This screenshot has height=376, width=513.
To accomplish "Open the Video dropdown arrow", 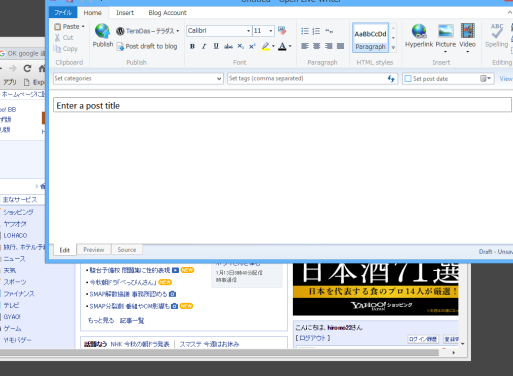I will pyautogui.click(x=468, y=52).
